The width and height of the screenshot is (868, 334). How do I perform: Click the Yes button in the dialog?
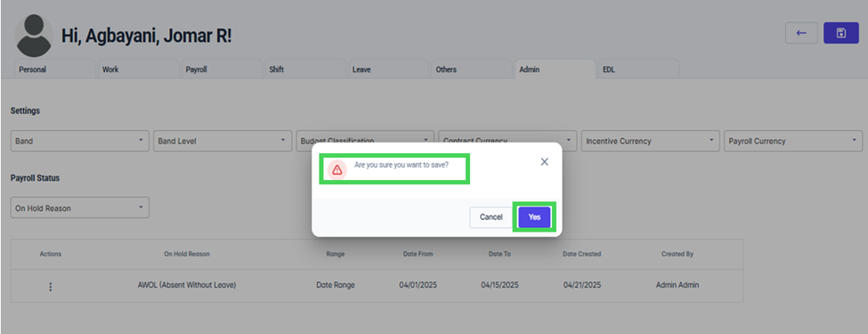point(534,217)
